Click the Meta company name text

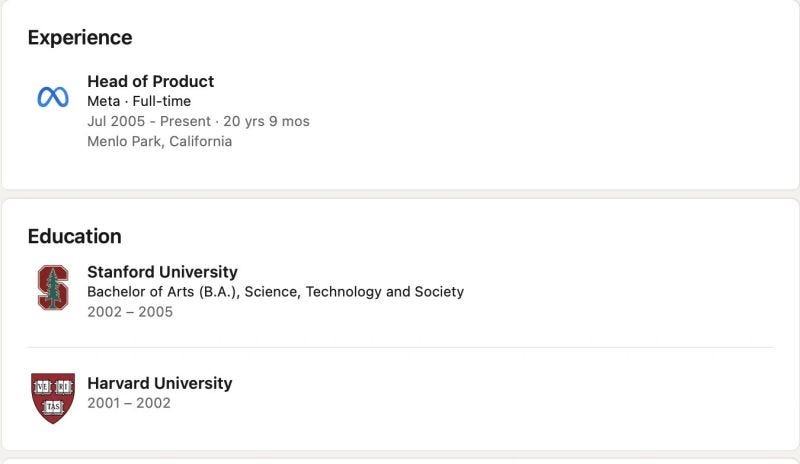[x=103, y=101]
